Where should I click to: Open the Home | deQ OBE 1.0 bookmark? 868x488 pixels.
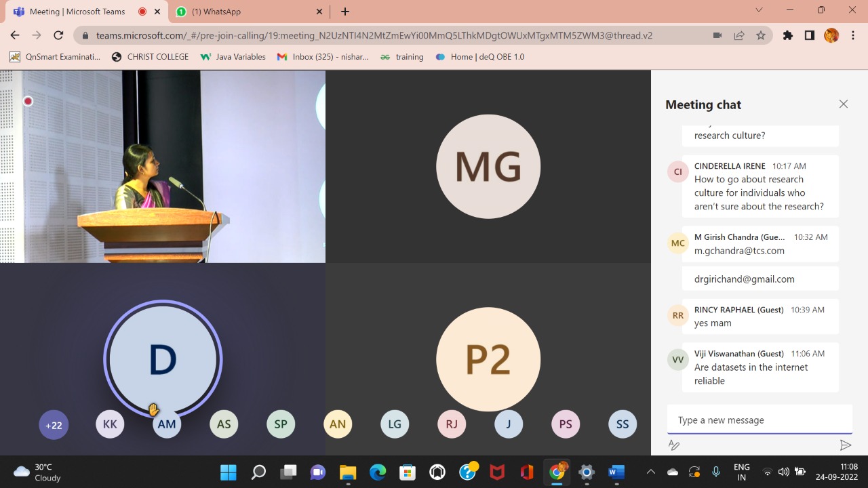480,57
